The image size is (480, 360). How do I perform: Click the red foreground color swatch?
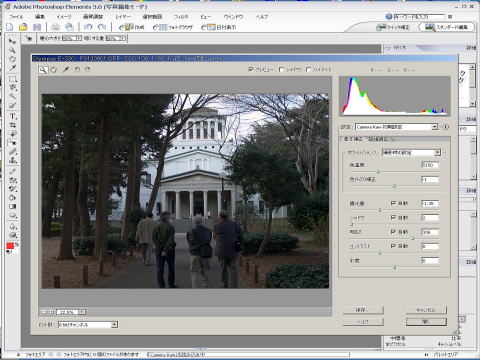(10, 246)
